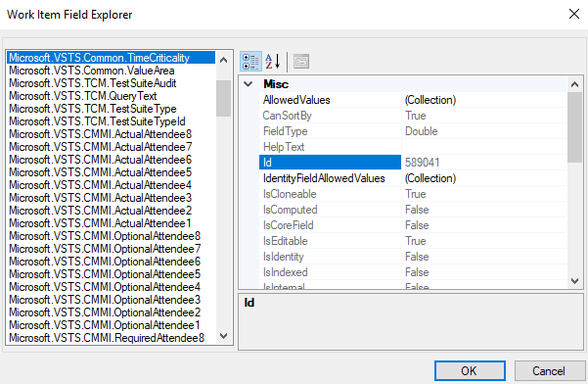Select Microsoft.VSTS.CMMI.ActualAttendee4 field
The image size is (588, 384).
(x=112, y=185)
